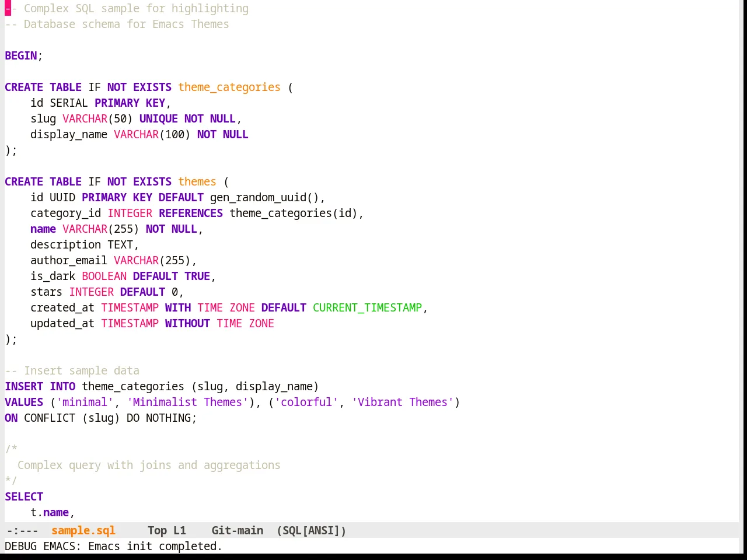Click the pink cursor at buffer start
Image resolution: width=747 pixels, height=560 pixels.
pyautogui.click(x=8, y=8)
